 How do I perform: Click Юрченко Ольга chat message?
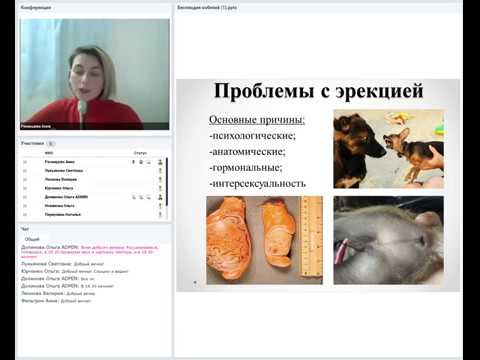[74, 271]
